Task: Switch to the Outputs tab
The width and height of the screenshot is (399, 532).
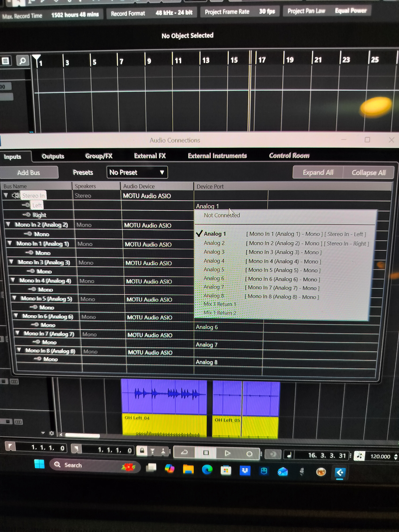Action: (53, 156)
